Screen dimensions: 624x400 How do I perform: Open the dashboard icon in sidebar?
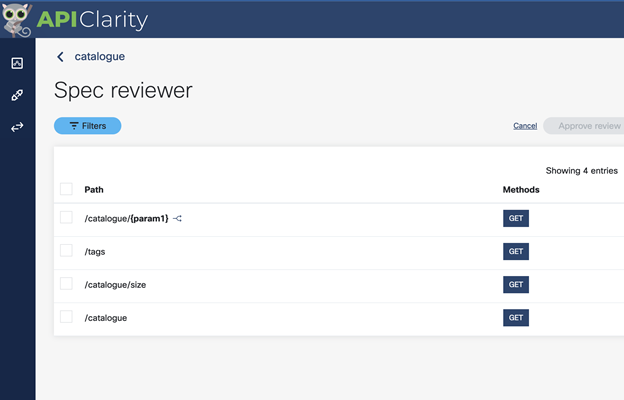17,63
